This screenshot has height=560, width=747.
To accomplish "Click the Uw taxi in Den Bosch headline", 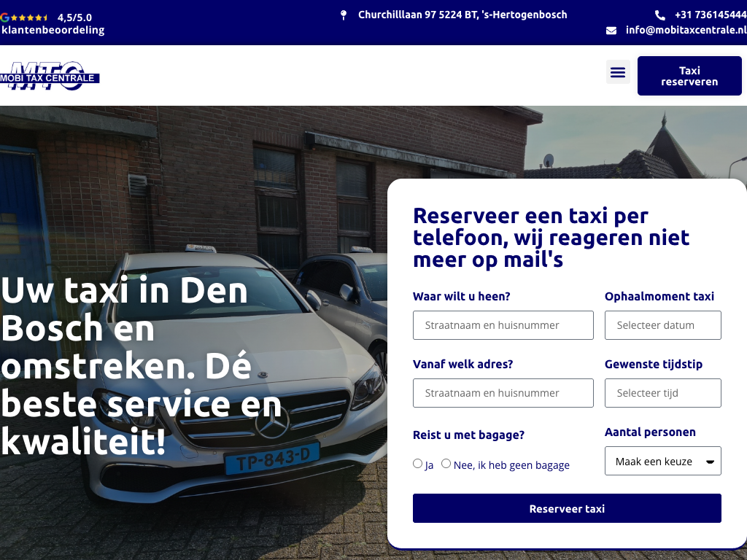I will tap(142, 366).
